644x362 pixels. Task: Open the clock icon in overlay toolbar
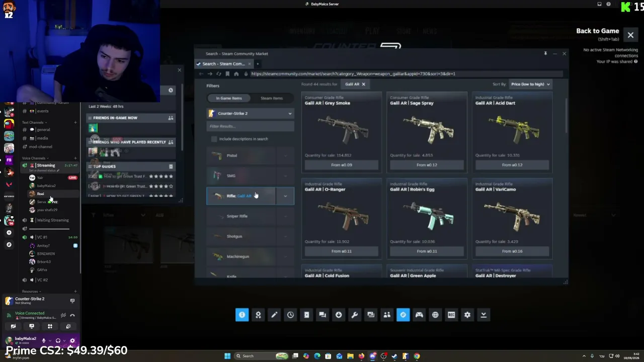290,315
